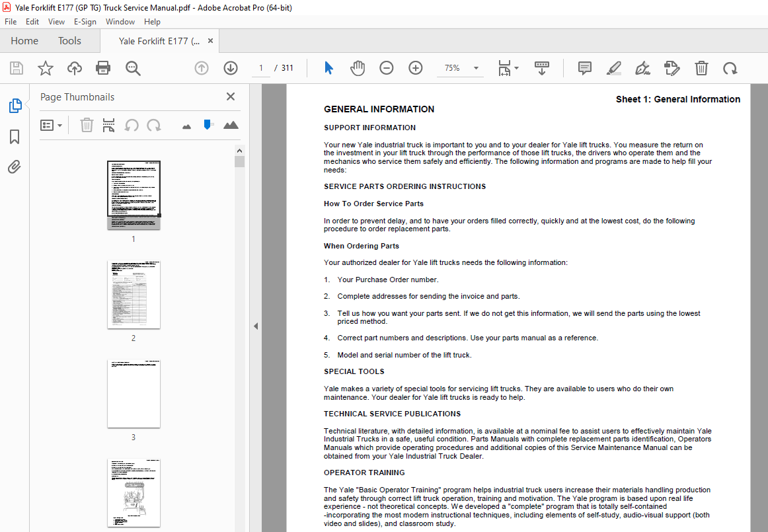Click the scrolling mode read icon

point(542,68)
